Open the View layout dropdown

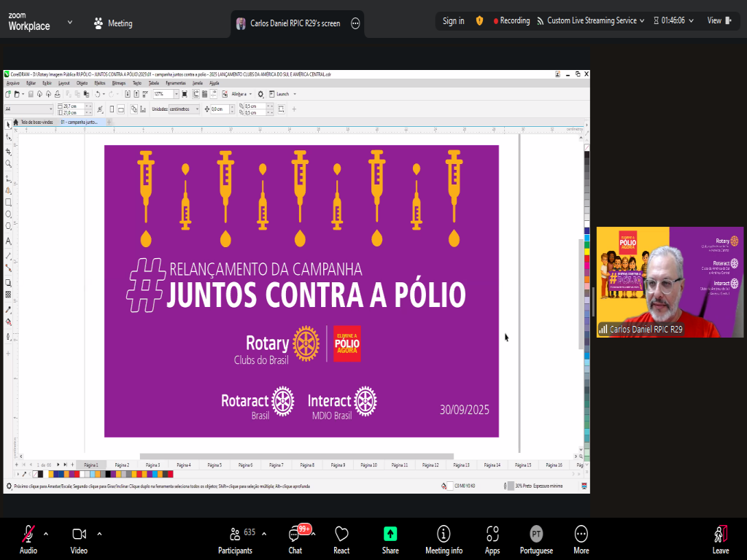[x=718, y=20]
